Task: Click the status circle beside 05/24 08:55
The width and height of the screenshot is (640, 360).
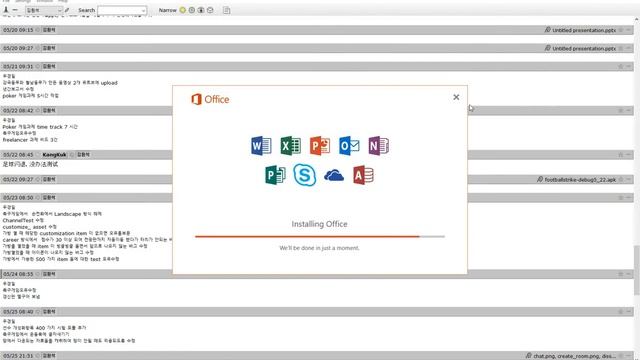Action: [38, 274]
